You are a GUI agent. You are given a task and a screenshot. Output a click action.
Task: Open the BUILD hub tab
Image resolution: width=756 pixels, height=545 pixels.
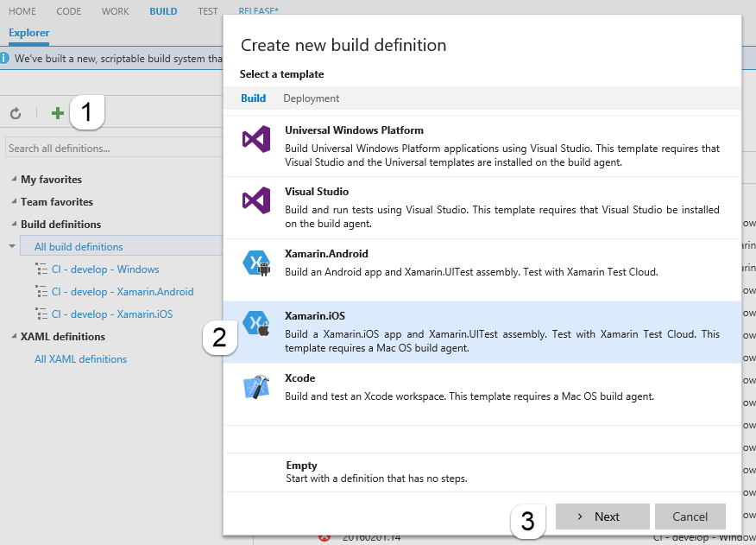point(163,11)
